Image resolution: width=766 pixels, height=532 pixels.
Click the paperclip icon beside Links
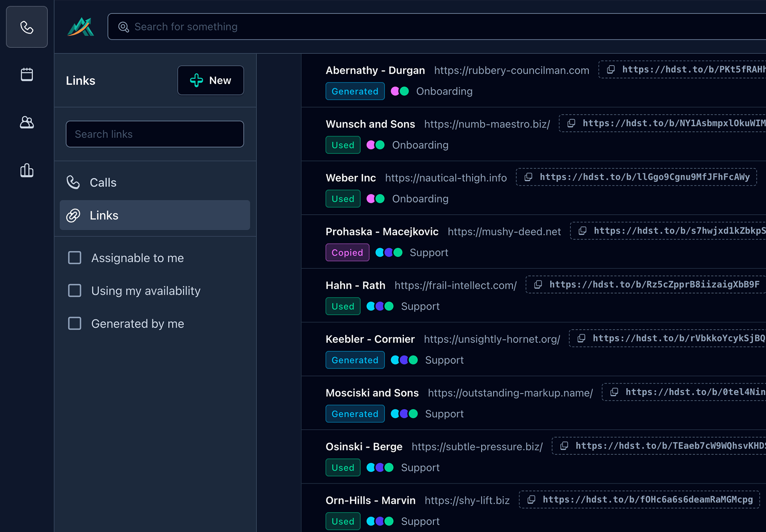[x=73, y=215]
